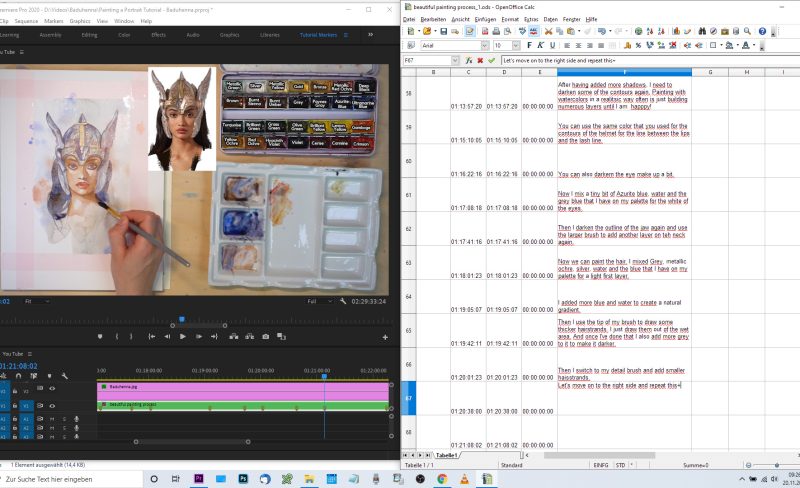Image resolution: width=800 pixels, height=488 pixels.
Task: Play the sequence in Program Monitor
Action: point(183,336)
